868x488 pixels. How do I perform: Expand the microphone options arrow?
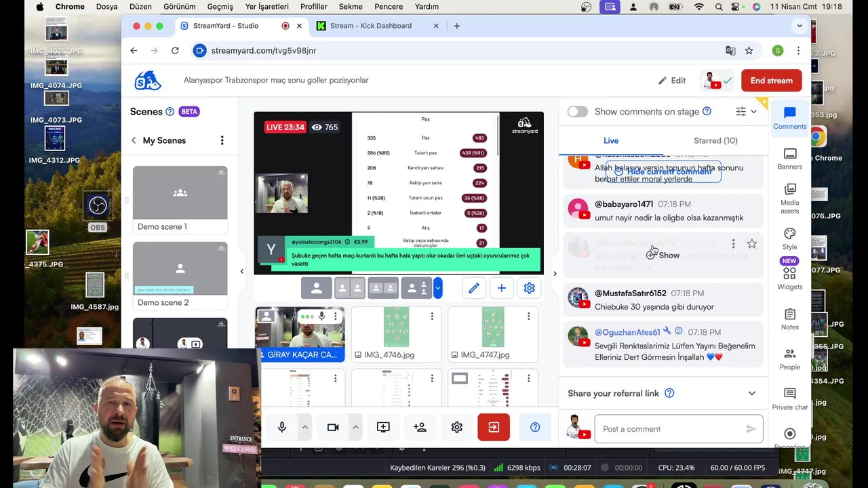[305, 427]
